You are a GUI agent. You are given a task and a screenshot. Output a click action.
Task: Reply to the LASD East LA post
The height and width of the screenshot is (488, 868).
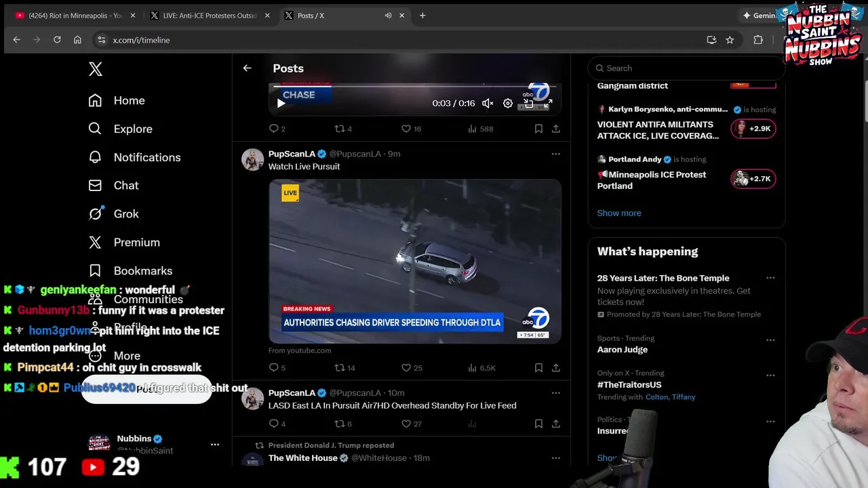pos(277,424)
